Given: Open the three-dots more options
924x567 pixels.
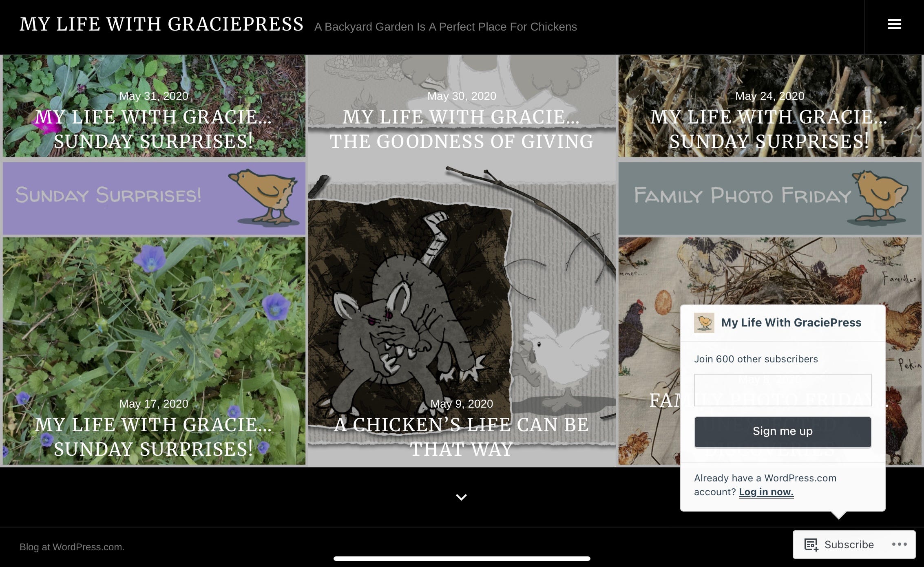Looking at the screenshot, I should pyautogui.click(x=899, y=544).
